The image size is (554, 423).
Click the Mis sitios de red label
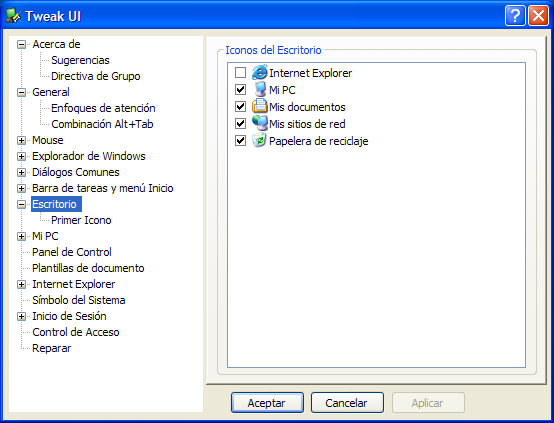tap(307, 124)
